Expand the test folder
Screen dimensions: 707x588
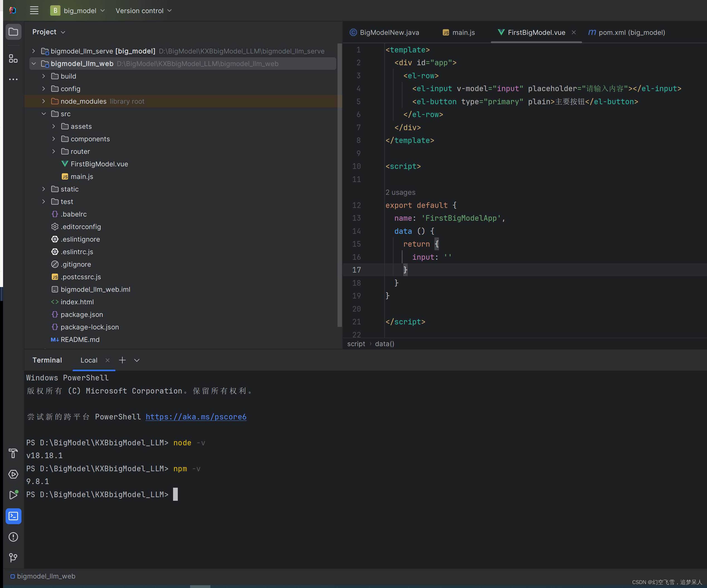pyautogui.click(x=43, y=201)
